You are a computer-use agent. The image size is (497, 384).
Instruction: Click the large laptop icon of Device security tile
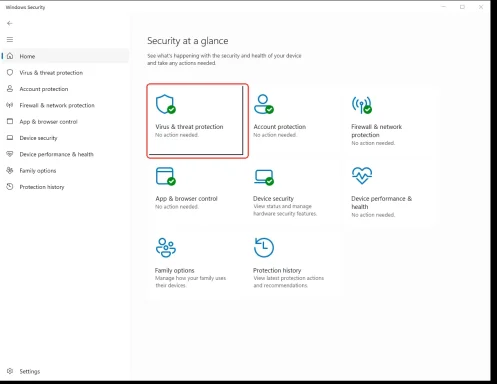tap(264, 177)
